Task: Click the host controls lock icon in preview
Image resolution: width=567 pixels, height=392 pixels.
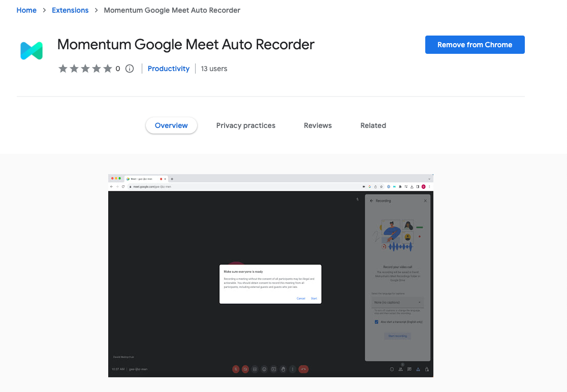Action: tap(427, 369)
